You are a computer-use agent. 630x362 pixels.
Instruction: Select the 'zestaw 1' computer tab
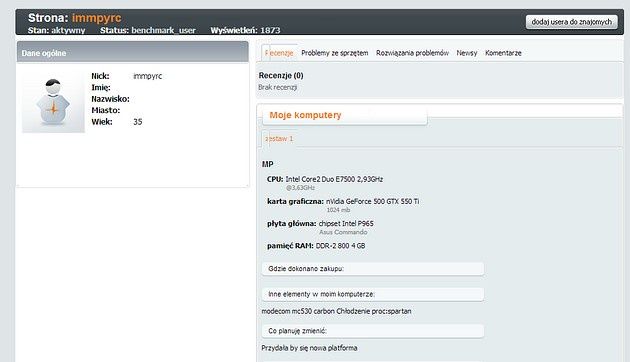(279, 139)
